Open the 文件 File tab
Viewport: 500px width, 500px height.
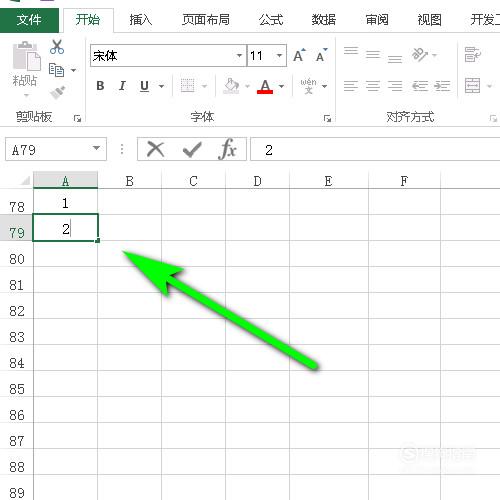pyautogui.click(x=29, y=20)
